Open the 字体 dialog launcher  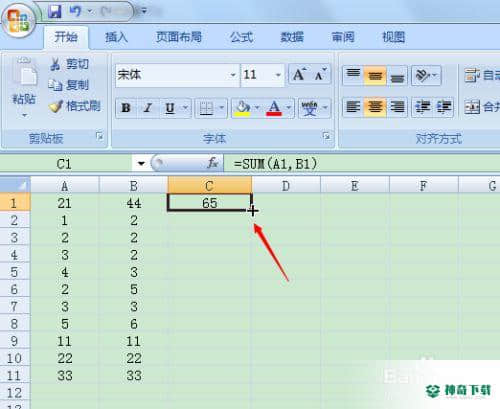327,136
